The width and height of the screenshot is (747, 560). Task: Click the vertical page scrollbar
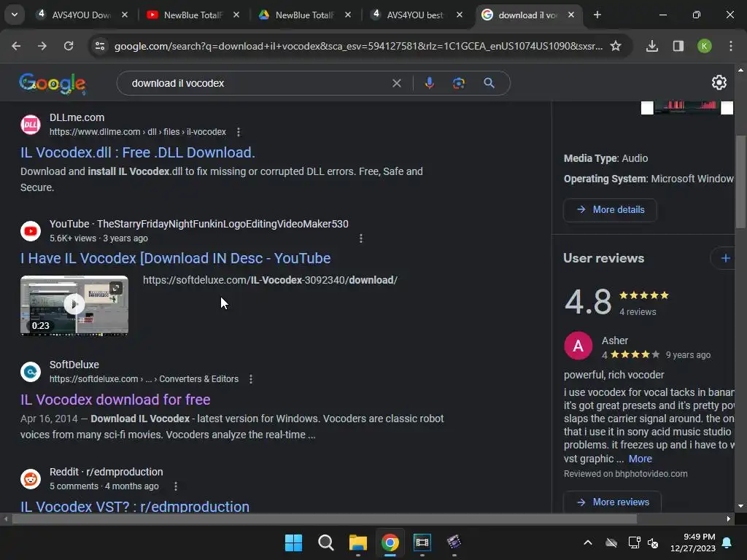pyautogui.click(x=740, y=181)
